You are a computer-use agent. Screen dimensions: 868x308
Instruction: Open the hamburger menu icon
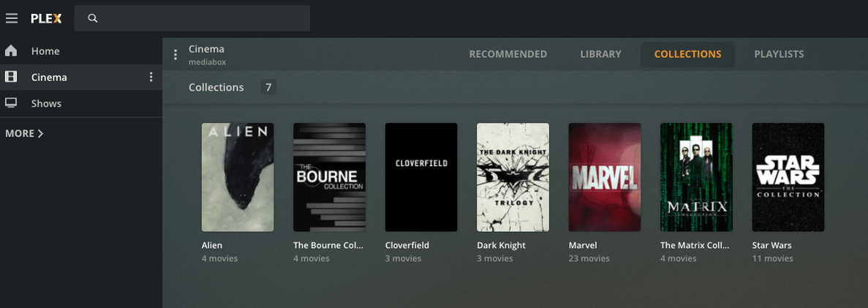[12, 18]
